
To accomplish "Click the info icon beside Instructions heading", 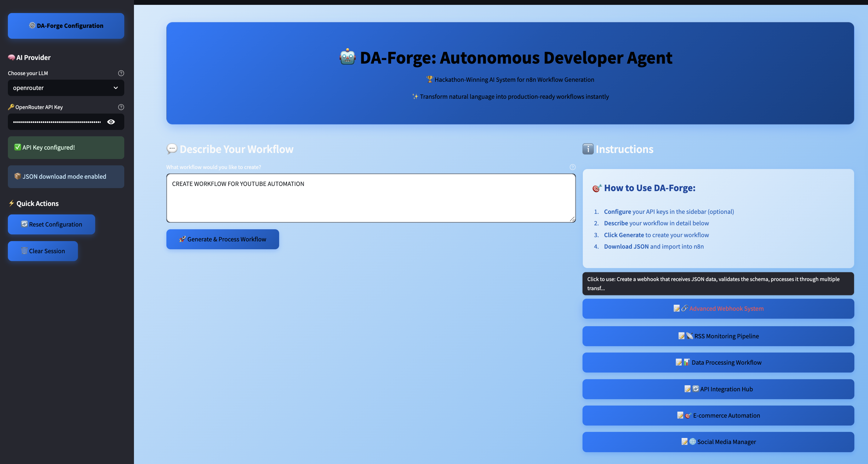I will pos(588,149).
